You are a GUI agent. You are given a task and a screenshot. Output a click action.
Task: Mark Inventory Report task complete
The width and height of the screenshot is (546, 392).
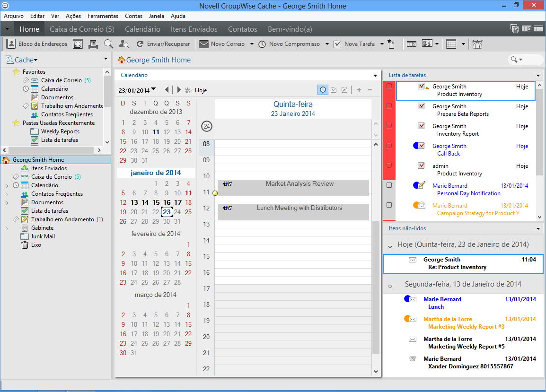point(422,126)
